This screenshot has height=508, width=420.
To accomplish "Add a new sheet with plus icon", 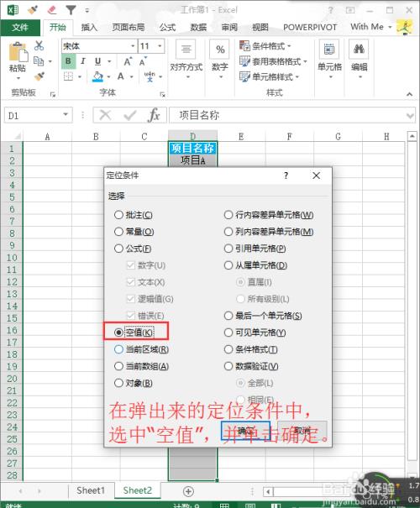I will tap(188, 491).
